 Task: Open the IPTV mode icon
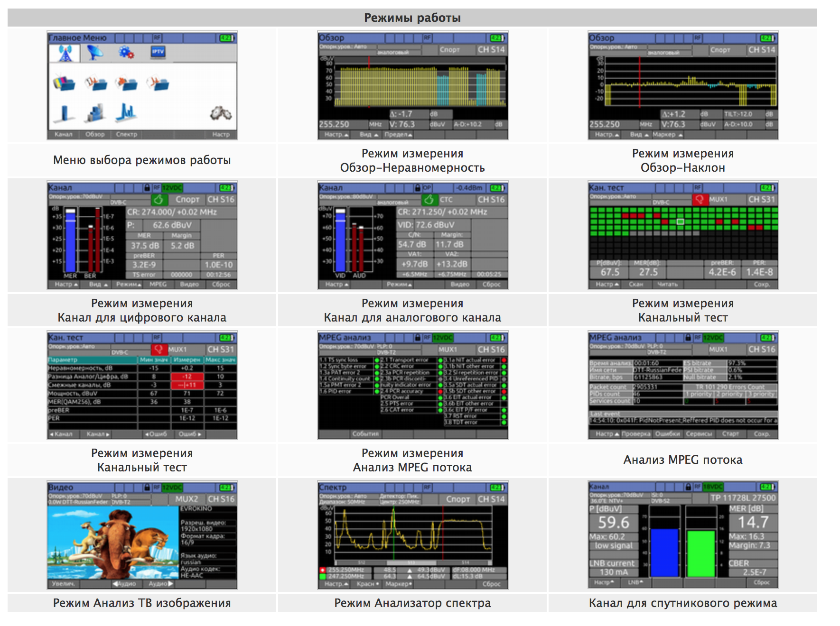pyautogui.click(x=158, y=52)
